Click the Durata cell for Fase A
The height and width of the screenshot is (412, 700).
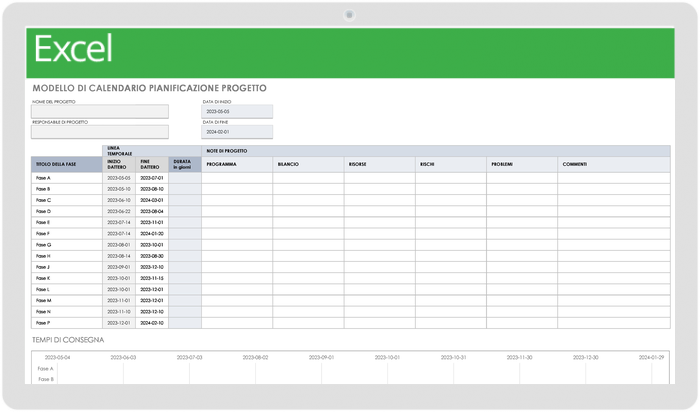[x=185, y=178]
